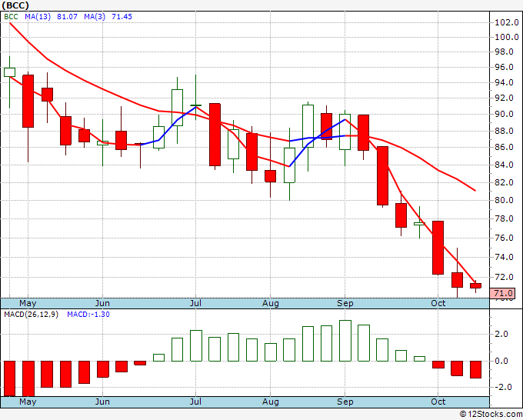The width and height of the screenshot is (523, 420).
Task: Click the highlighted 71.0 current price tag
Action: (x=502, y=293)
